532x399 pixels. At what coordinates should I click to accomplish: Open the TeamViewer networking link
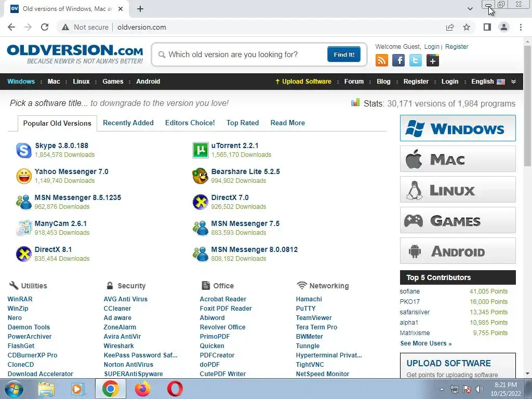coord(314,317)
